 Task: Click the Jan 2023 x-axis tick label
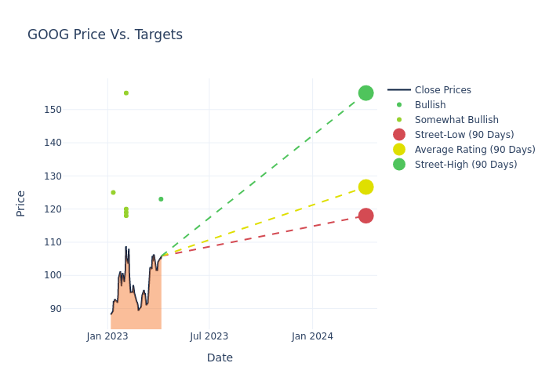tap(107, 336)
